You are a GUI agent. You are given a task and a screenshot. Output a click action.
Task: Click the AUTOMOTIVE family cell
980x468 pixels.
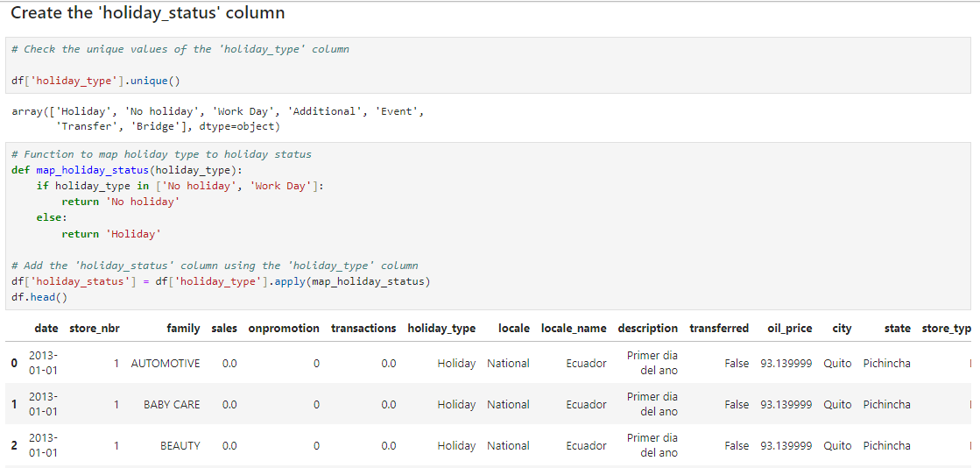coord(165,363)
